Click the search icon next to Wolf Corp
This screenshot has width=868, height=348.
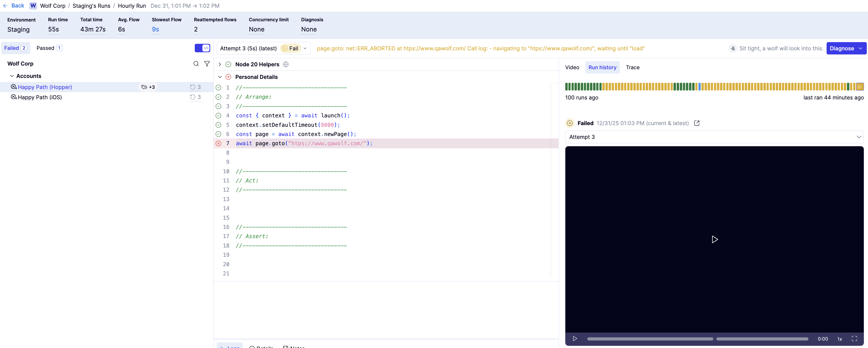click(x=196, y=64)
